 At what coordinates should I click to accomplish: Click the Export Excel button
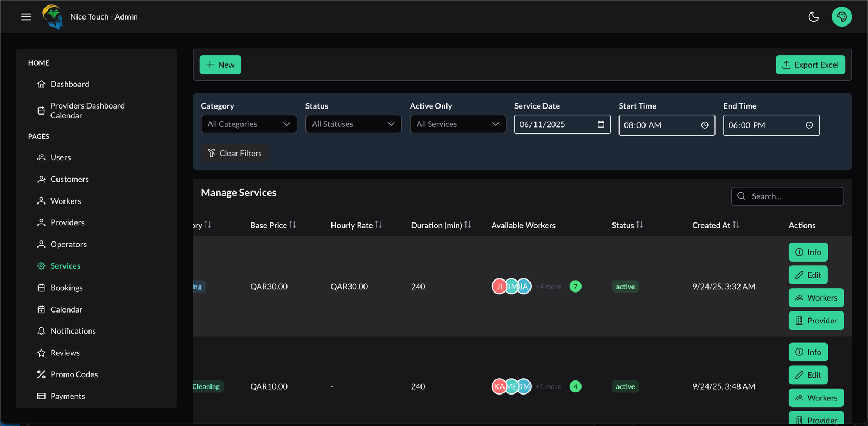[x=810, y=65]
